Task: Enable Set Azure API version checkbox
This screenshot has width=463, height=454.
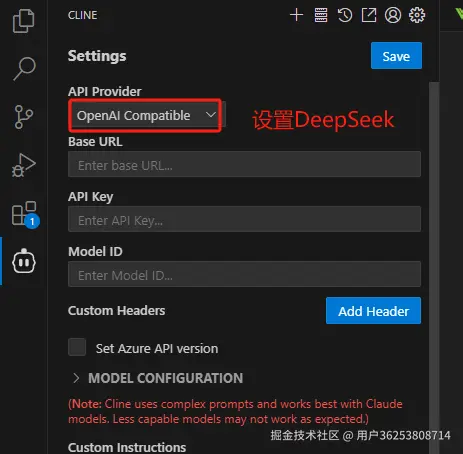Action: click(77, 347)
